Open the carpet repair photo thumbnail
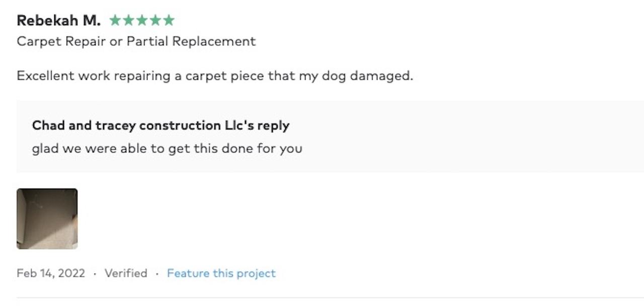The image size is (644, 306). coord(47,219)
